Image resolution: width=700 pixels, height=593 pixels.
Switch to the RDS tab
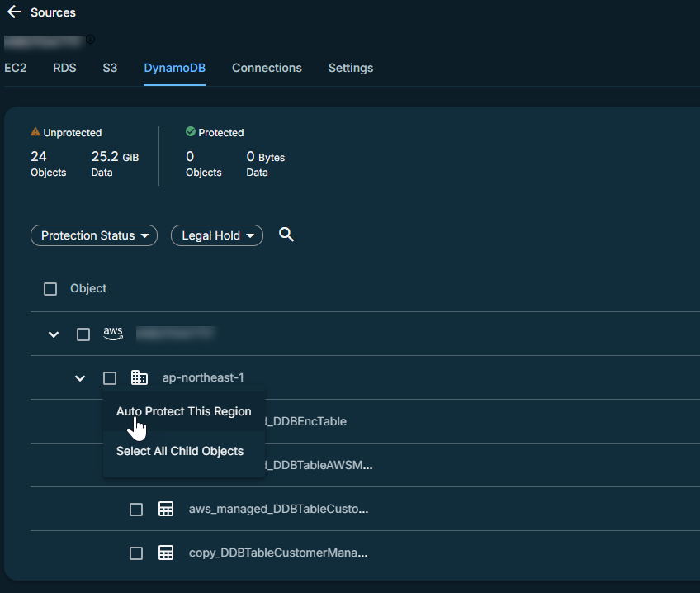click(64, 68)
